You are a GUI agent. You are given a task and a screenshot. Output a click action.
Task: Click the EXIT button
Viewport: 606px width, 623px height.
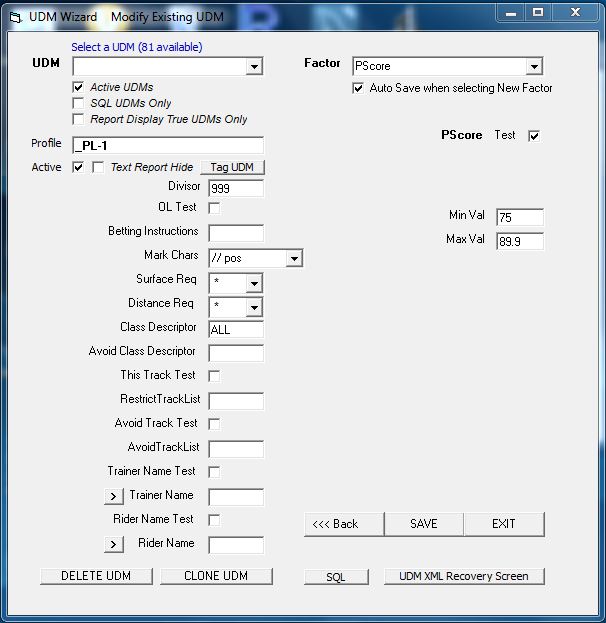(x=504, y=524)
